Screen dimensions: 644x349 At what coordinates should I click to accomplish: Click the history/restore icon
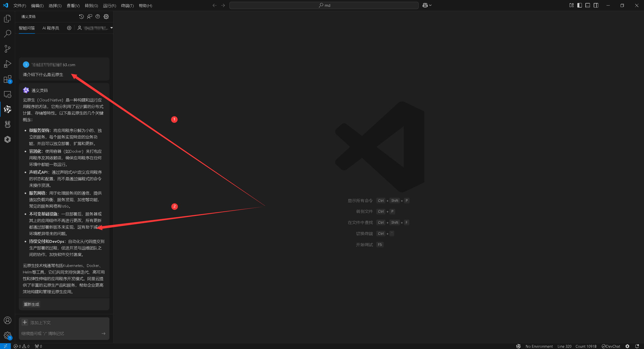81,16
